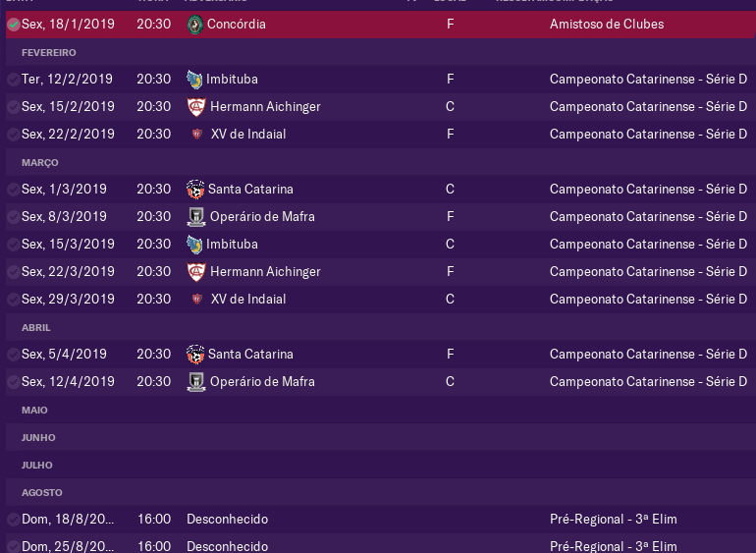756x553 pixels.
Task: Toggle the green checkmark on 18/1/2019 fixture
Action: pos(14,25)
